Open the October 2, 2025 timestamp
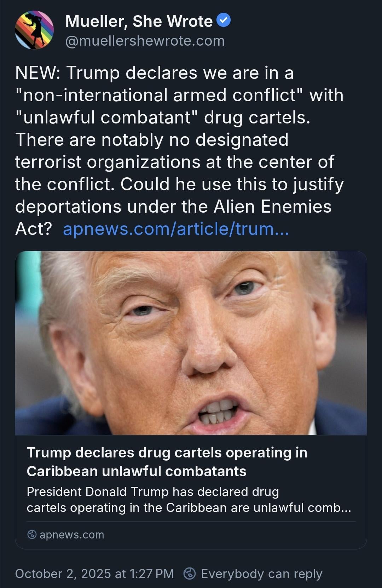The image size is (382, 588). click(94, 573)
